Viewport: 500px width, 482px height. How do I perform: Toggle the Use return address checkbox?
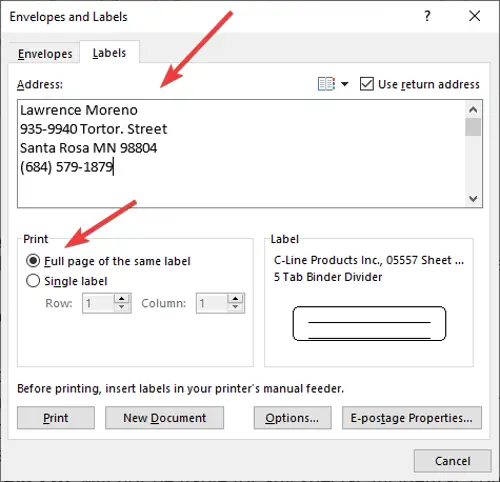367,84
